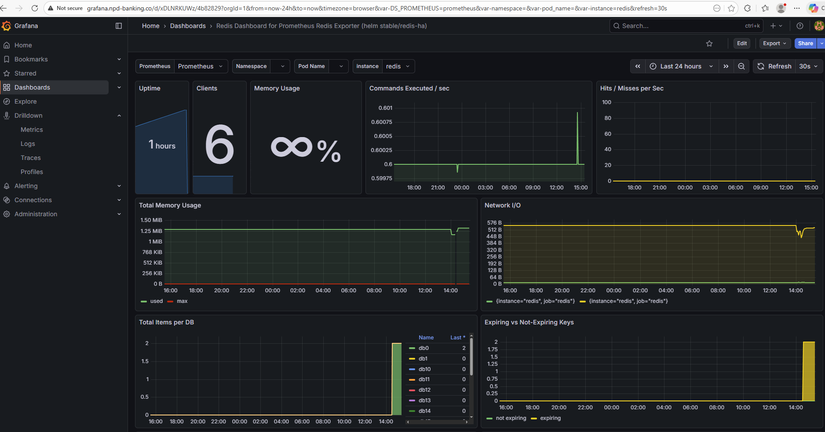This screenshot has height=432, width=825.
Task: Click the Edit dashboard button
Action: (x=741, y=44)
